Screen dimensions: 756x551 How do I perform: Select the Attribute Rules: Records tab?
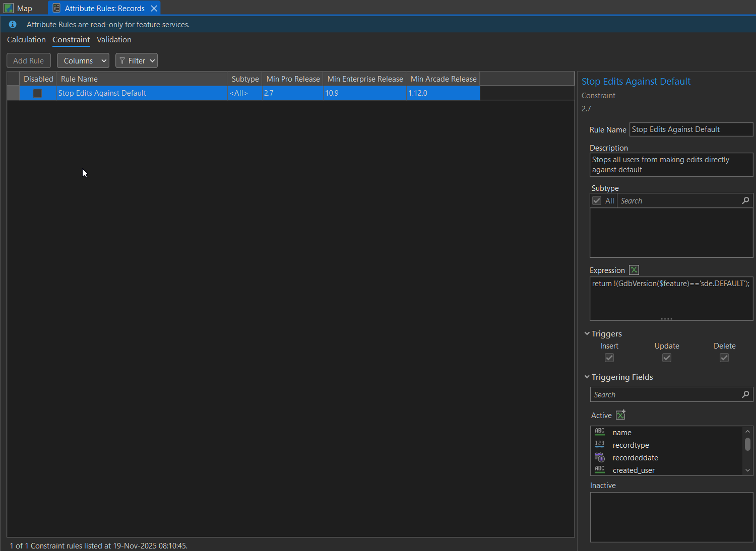(x=104, y=8)
